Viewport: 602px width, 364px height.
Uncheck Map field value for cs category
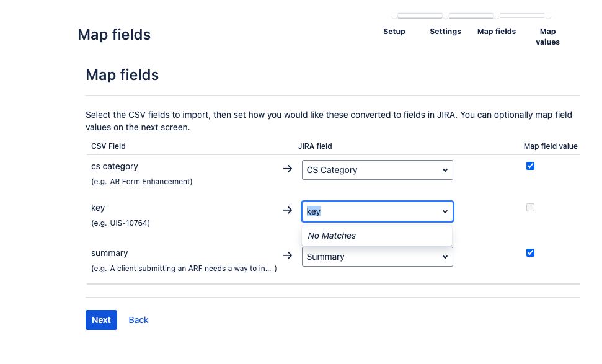pos(530,166)
